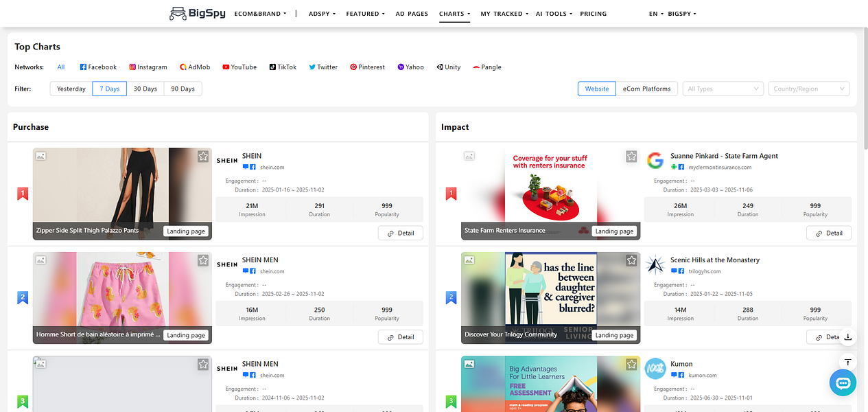Click the Google logo beside Suanne Pinkard
Image resolution: width=868 pixels, height=412 pixels.
(x=655, y=161)
